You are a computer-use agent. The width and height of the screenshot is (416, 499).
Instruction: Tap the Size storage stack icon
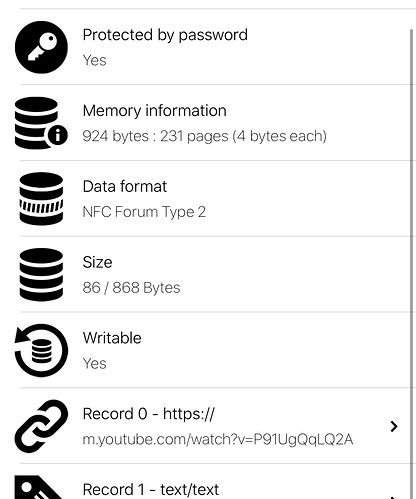pos(41,274)
